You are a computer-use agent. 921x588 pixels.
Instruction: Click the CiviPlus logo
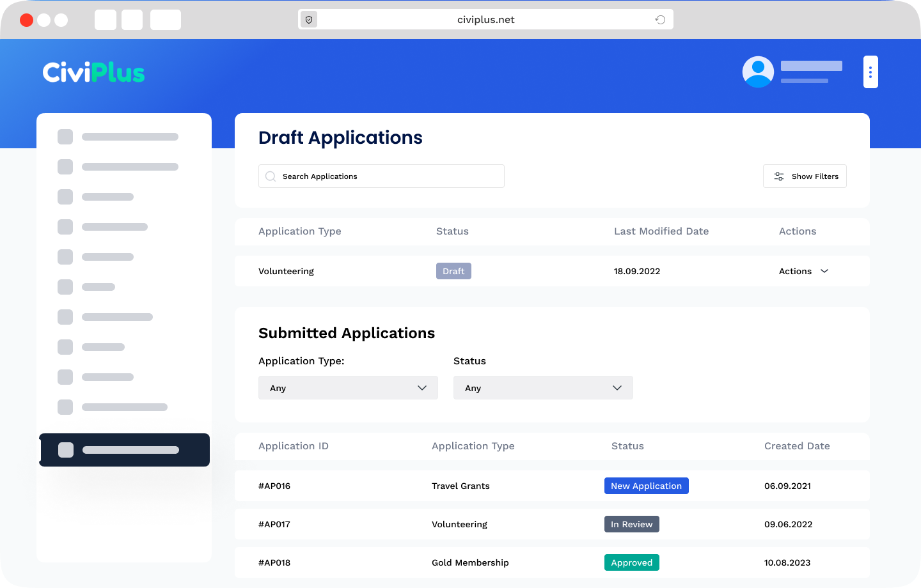[93, 72]
